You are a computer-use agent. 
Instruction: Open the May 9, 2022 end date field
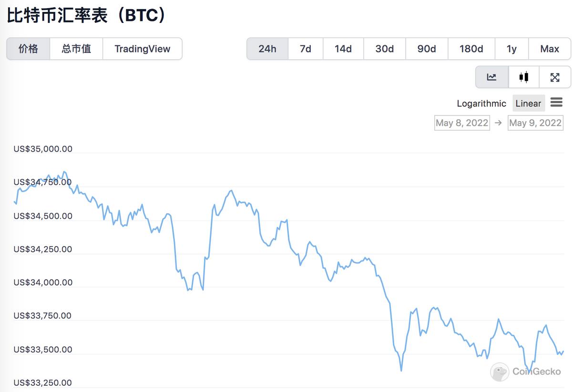pos(535,123)
